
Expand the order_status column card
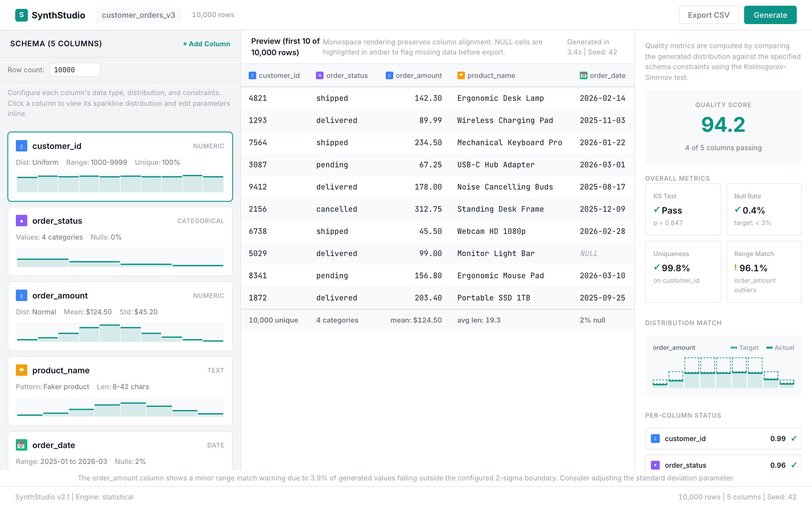click(120, 241)
